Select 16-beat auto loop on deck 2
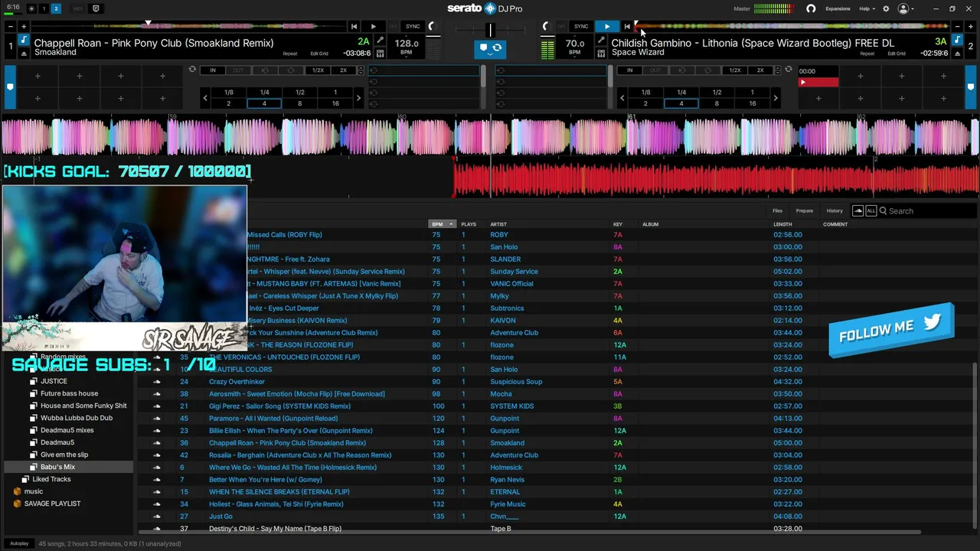Image resolution: width=980 pixels, height=551 pixels. pyautogui.click(x=752, y=103)
